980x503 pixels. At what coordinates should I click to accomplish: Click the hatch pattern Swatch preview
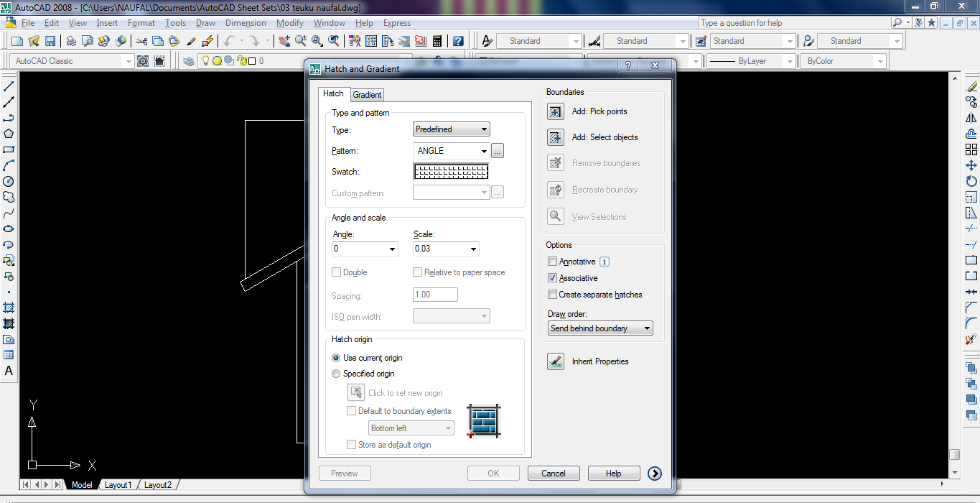pos(451,172)
